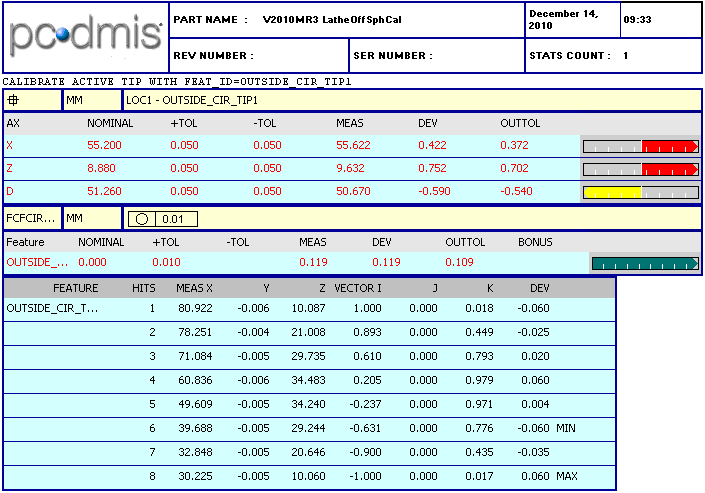Click the SER NUMBER field

coord(435,56)
